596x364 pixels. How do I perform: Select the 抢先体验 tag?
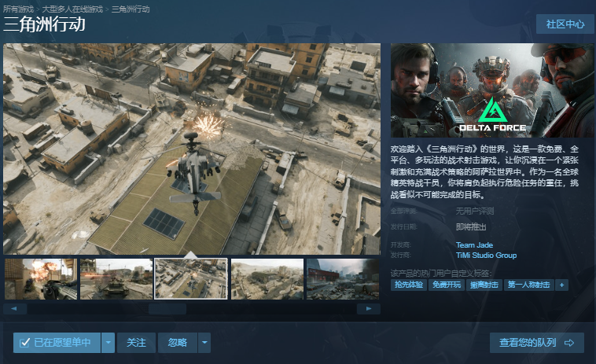click(x=409, y=285)
